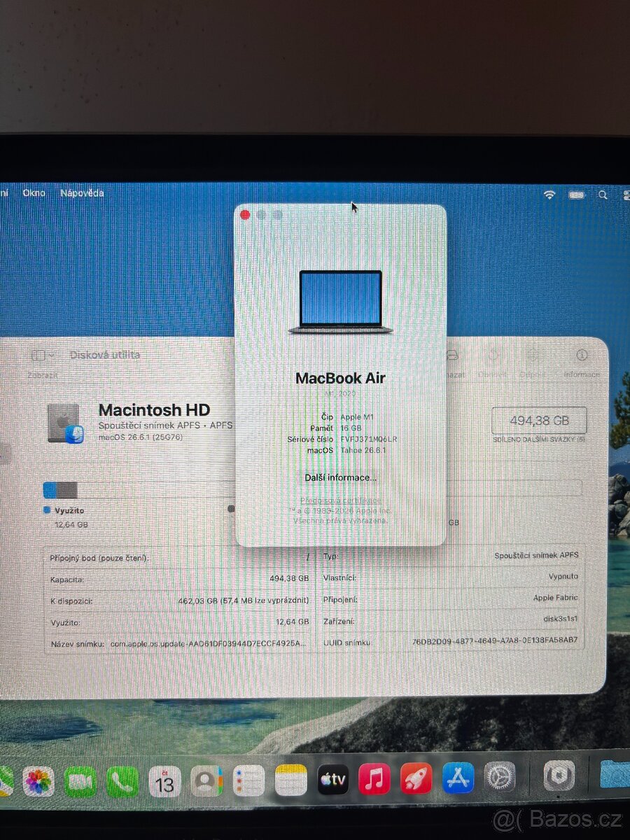Click the Smazat erase toolbar icon in Disková utilita
The image size is (630, 840).
[453, 356]
